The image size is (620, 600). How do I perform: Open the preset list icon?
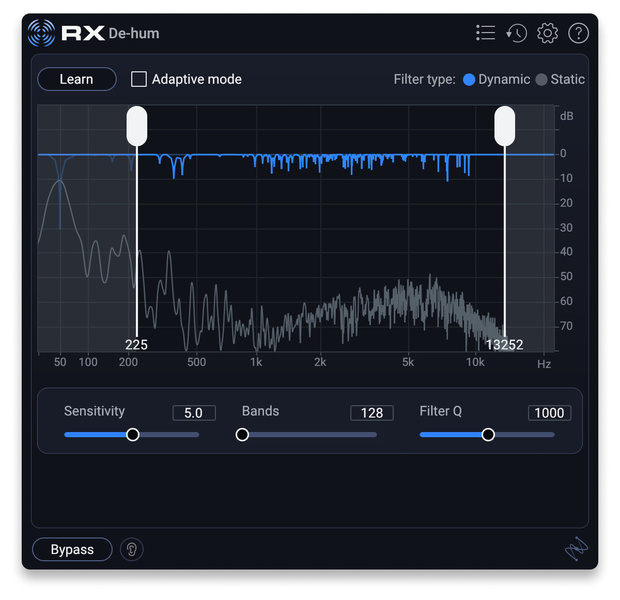click(485, 33)
